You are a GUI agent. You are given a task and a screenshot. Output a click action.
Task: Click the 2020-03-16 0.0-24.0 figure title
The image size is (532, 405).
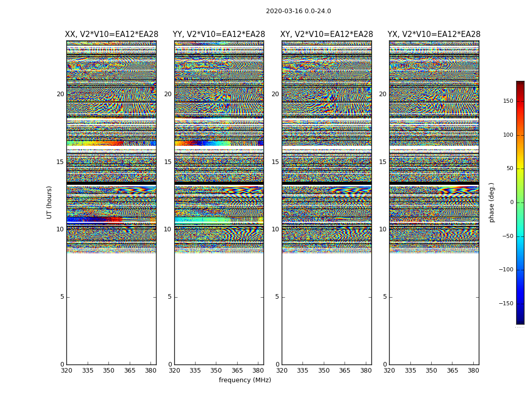298,11
